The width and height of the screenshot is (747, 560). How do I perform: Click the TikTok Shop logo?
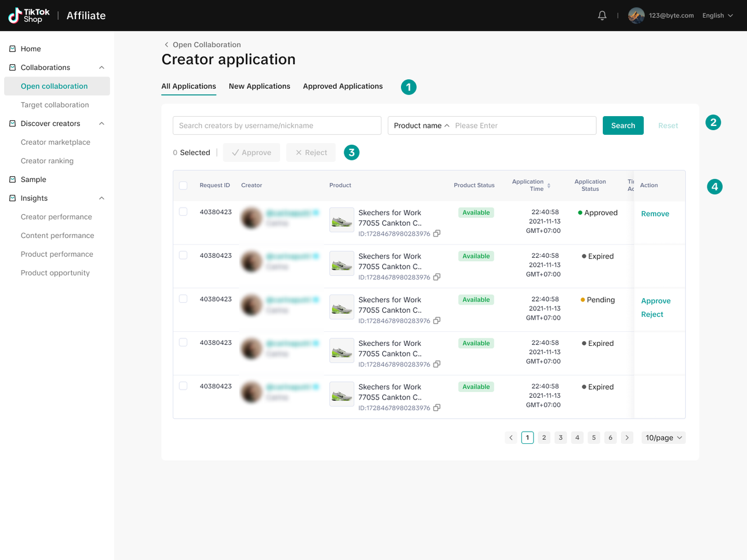pos(29,16)
